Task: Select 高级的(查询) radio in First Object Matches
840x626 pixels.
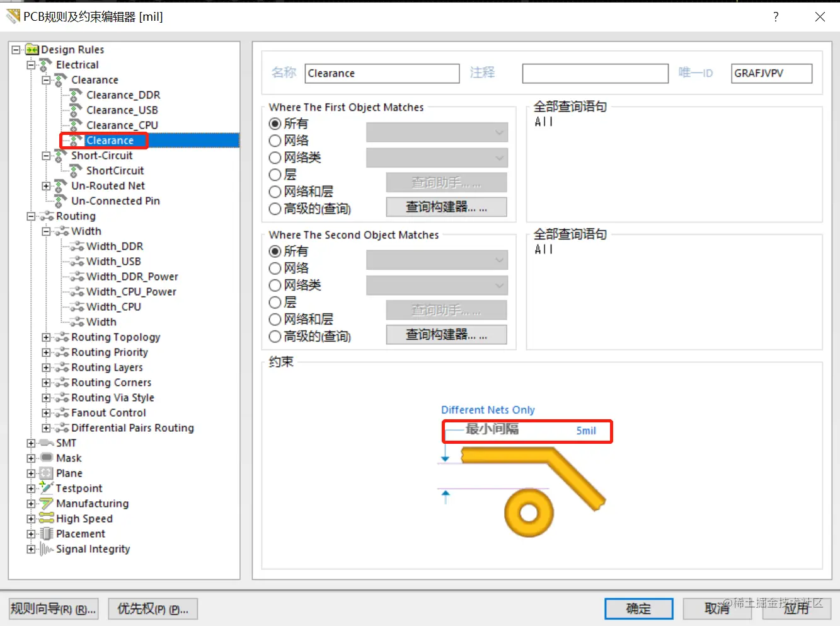Action: (x=275, y=209)
